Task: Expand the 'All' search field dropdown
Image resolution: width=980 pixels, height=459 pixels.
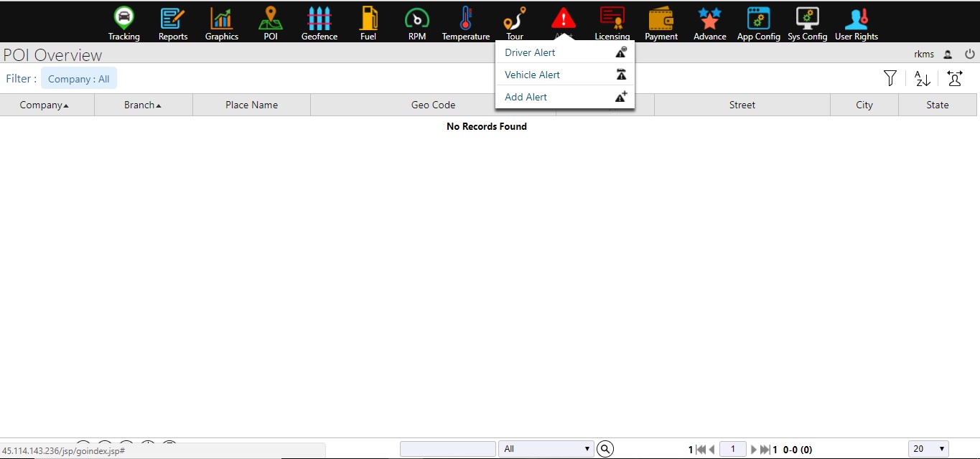Action: [x=546, y=449]
